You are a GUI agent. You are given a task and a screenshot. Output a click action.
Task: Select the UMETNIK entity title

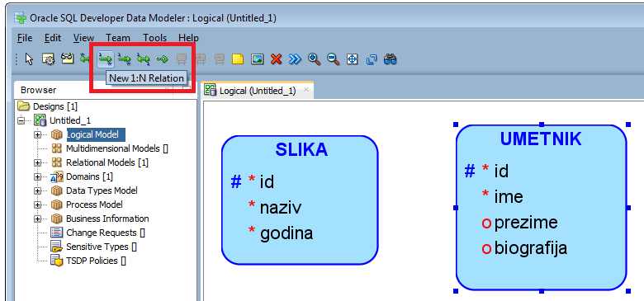click(x=541, y=139)
